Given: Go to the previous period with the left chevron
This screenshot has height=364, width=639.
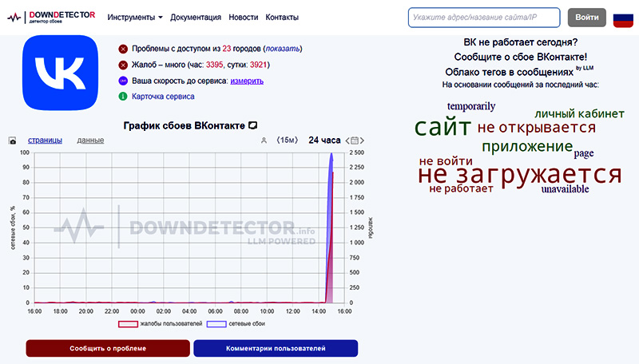Looking at the screenshot, I should coord(347,140).
